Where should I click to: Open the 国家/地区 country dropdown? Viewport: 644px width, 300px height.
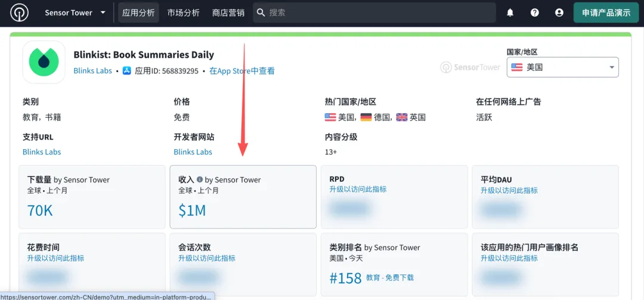click(563, 67)
